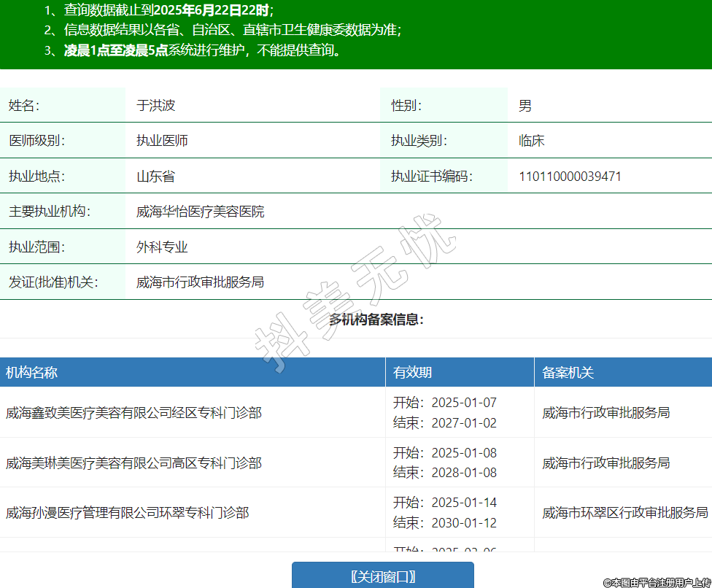Click the end date 2030-01-12

[464, 522]
